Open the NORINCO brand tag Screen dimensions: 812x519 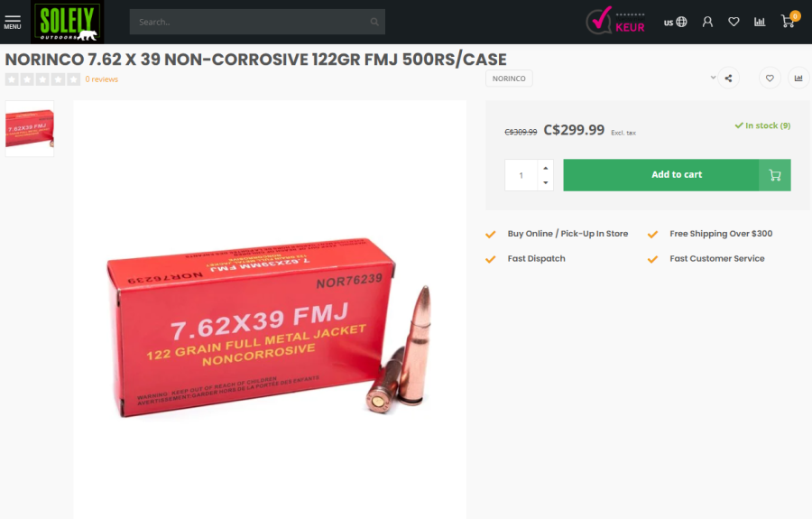tap(509, 79)
